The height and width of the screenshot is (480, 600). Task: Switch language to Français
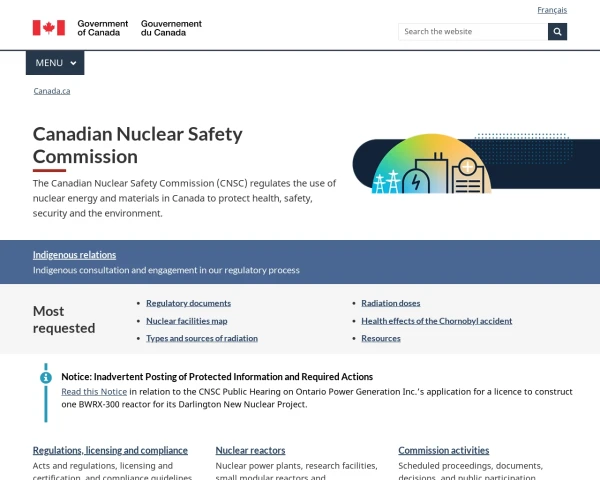click(552, 10)
